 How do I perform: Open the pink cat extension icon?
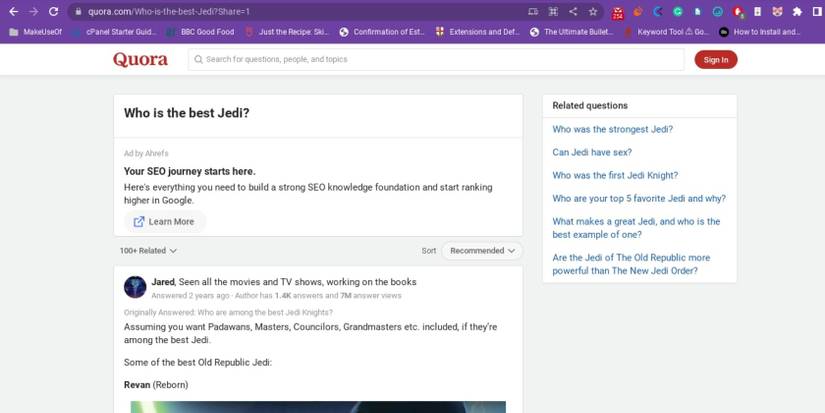coord(778,11)
